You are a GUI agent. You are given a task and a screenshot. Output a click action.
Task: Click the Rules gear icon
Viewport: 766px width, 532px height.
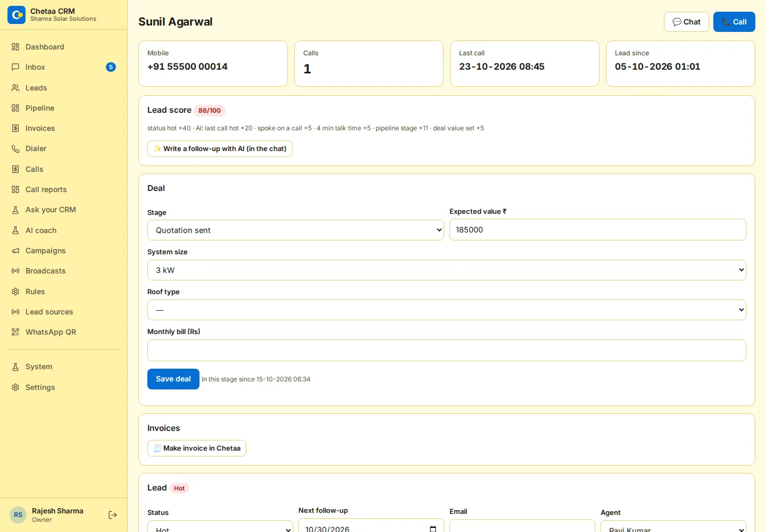(15, 292)
